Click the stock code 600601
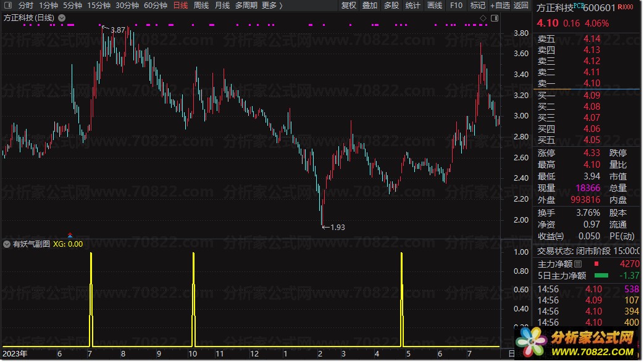 [x=599, y=8]
